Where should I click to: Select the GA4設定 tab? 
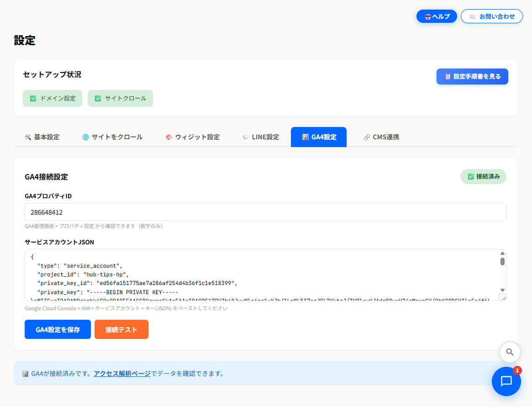319,137
